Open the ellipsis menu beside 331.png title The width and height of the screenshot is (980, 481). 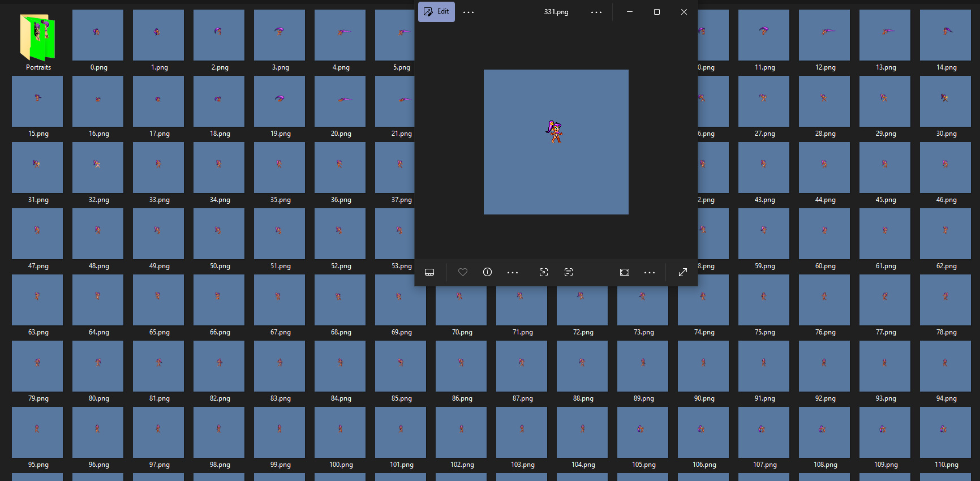coord(596,12)
